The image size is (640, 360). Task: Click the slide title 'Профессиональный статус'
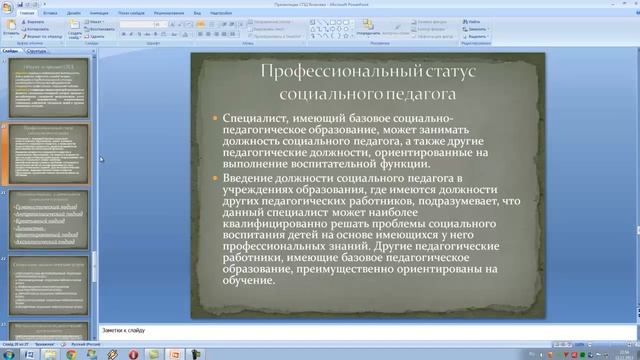pyautogui.click(x=368, y=82)
